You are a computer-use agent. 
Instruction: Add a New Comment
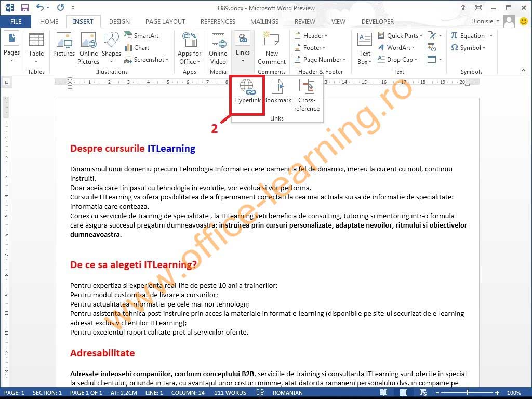click(271, 48)
